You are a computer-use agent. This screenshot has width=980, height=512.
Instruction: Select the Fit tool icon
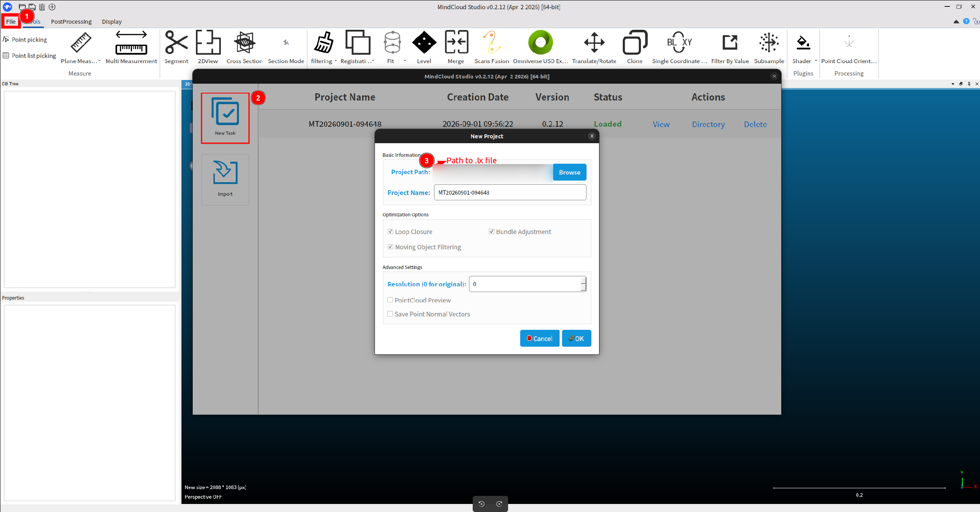point(392,42)
